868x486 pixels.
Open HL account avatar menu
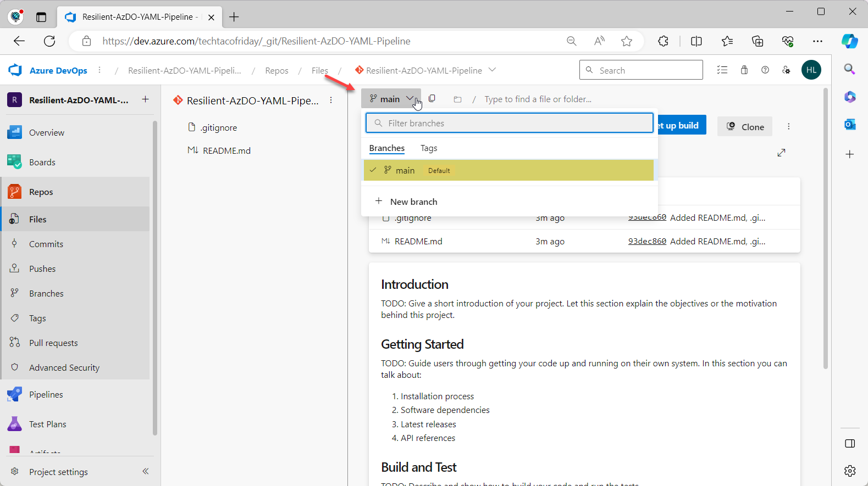(x=811, y=70)
